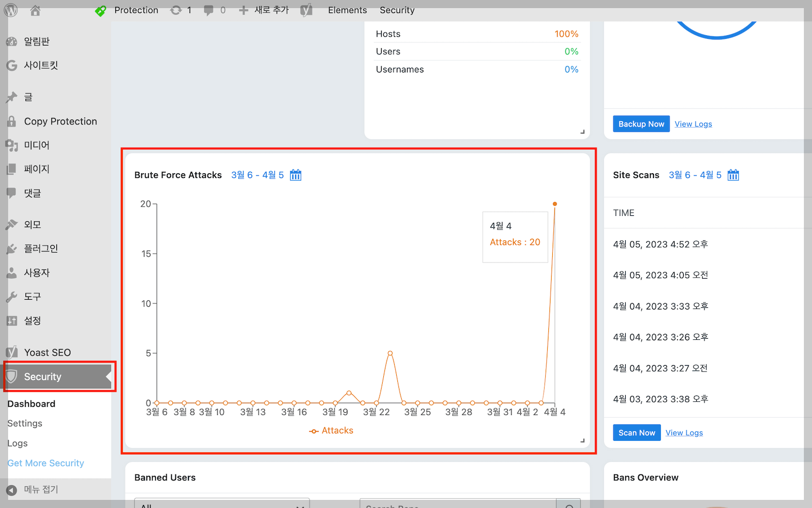Image resolution: width=812 pixels, height=508 pixels.
Task: Click the Yoast SEO sidebar icon
Action: tap(11, 353)
